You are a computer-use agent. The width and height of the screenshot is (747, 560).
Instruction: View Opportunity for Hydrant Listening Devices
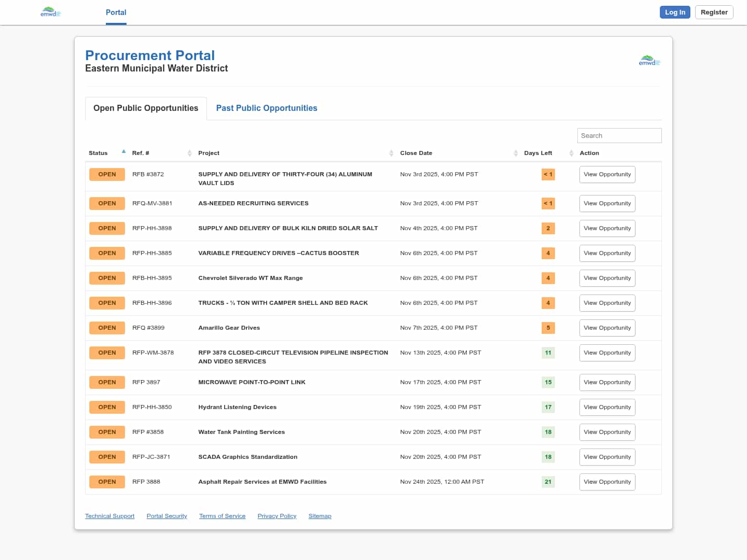(607, 407)
